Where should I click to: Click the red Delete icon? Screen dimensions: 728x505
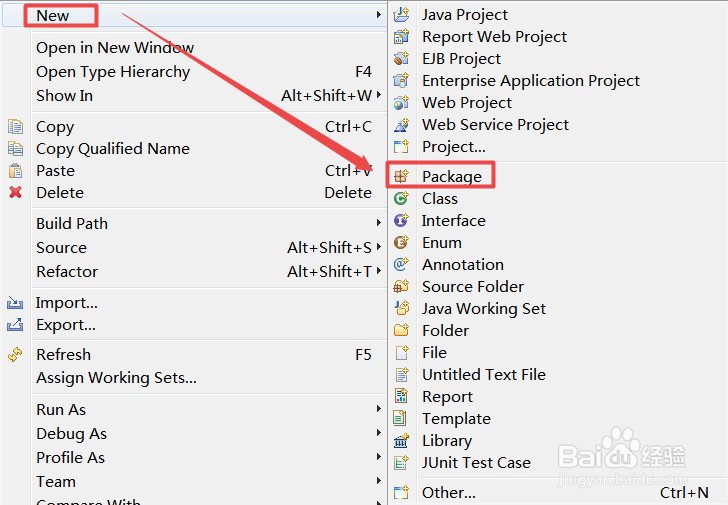click(x=15, y=193)
